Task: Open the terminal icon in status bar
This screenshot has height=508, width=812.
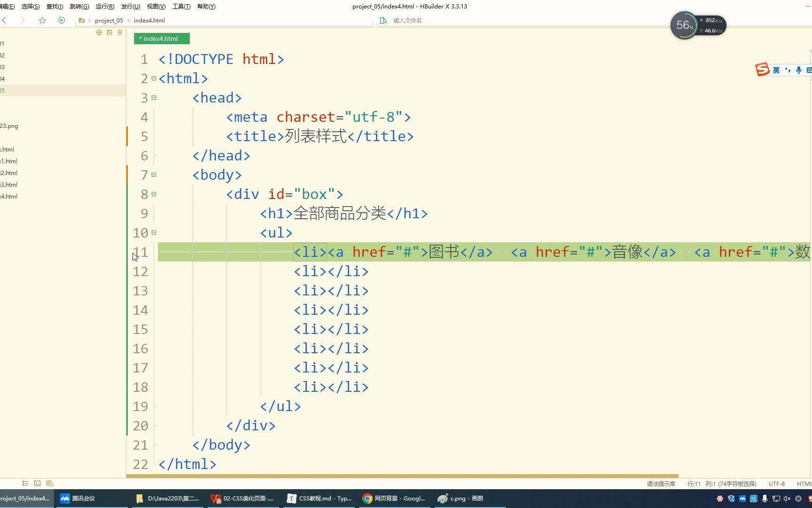Action: (x=38, y=483)
